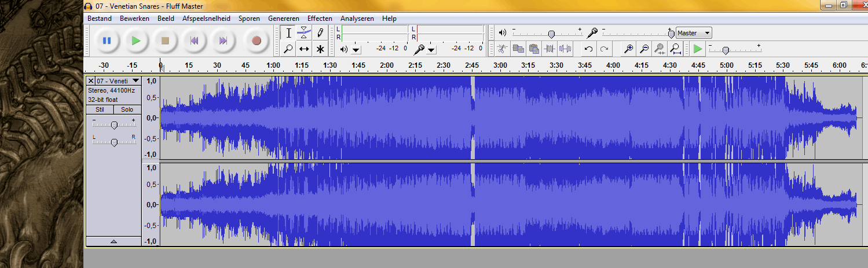The height and width of the screenshot is (268, 868).
Task: Select the Multi-tool asterisk mode
Action: tap(320, 49)
